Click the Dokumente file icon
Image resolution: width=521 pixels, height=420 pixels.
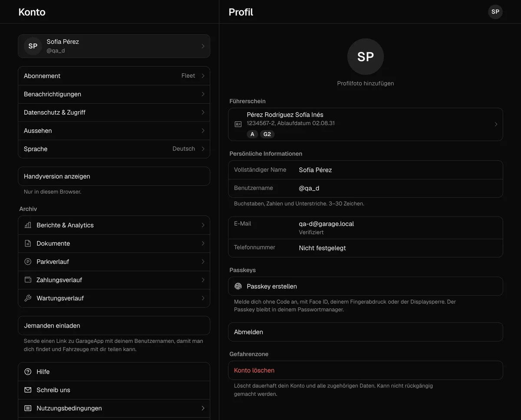[x=28, y=243]
